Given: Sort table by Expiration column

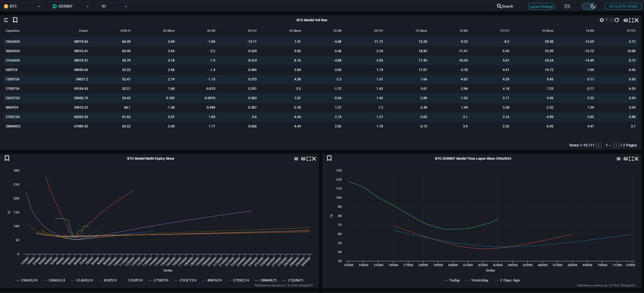Looking at the screenshot, I should [13, 31].
